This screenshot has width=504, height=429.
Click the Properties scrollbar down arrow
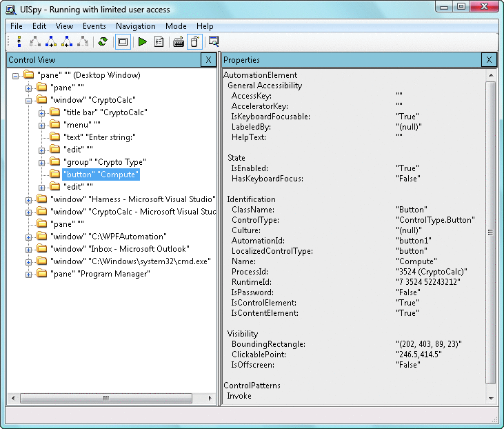pos(491,398)
